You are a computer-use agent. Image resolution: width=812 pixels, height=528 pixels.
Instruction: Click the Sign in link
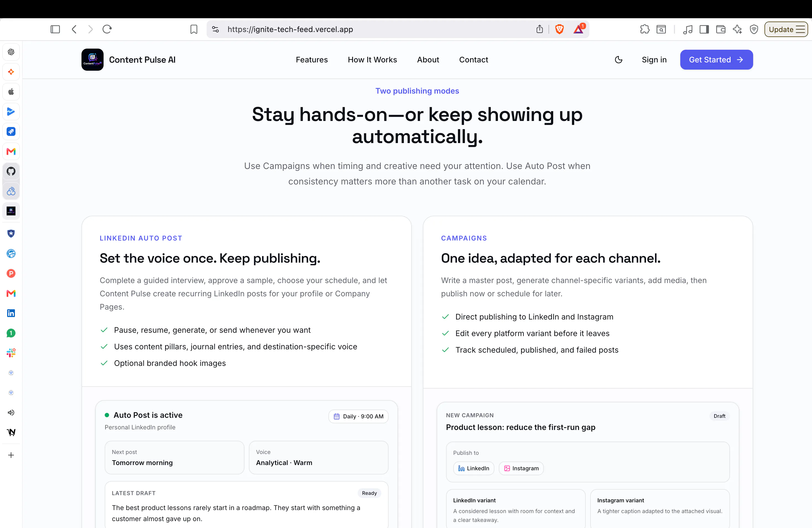pos(654,60)
